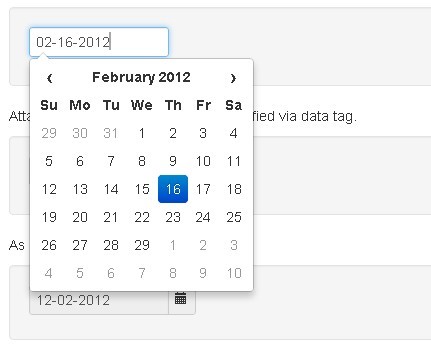Select January 31 greyed-out day
The width and height of the screenshot is (431, 364).
[x=111, y=133]
